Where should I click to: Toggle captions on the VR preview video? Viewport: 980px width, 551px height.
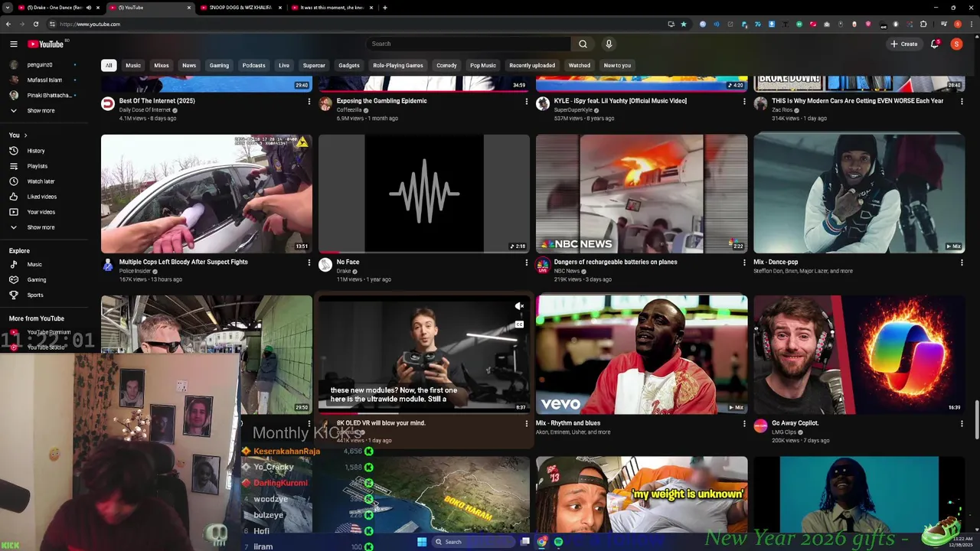click(519, 324)
